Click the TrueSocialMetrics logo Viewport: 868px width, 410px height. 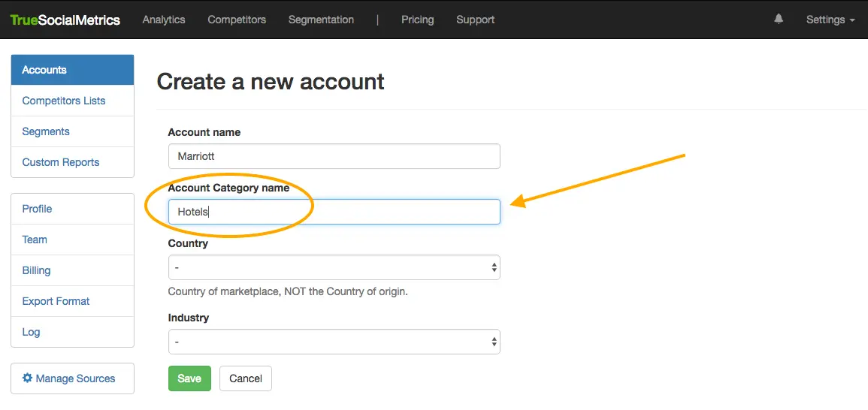pyautogui.click(x=65, y=20)
